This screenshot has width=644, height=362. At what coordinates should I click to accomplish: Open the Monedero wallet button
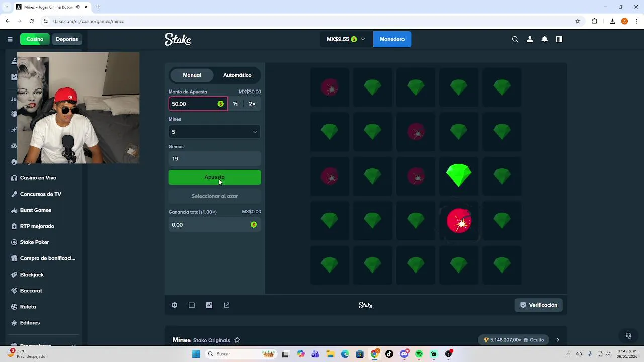coord(392,39)
